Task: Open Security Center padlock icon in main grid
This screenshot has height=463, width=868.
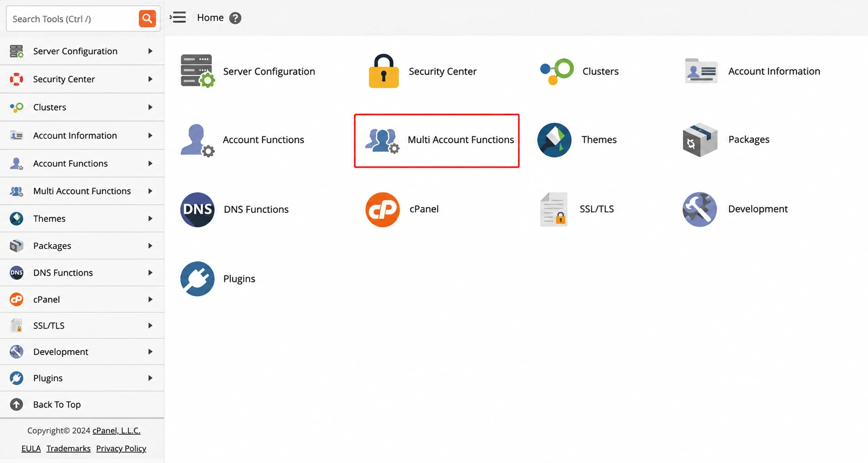Action: tap(384, 71)
